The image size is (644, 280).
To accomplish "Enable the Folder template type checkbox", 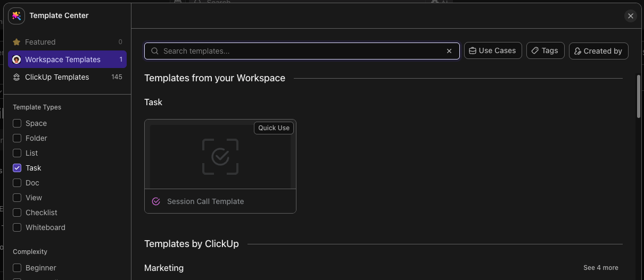I will 17,138.
